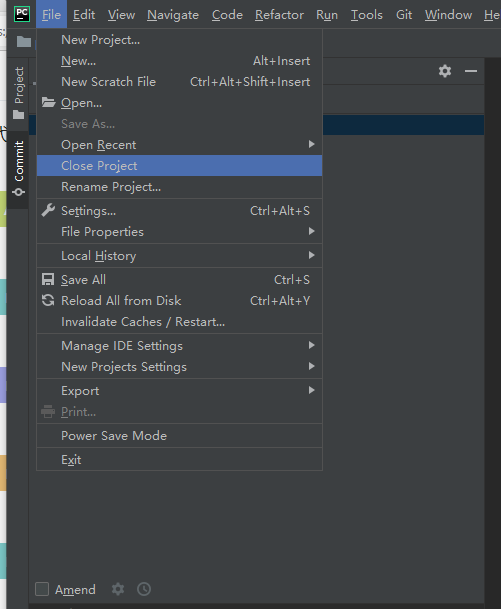Expand the Local History submenu
This screenshot has width=501, height=609.
pyautogui.click(x=179, y=256)
